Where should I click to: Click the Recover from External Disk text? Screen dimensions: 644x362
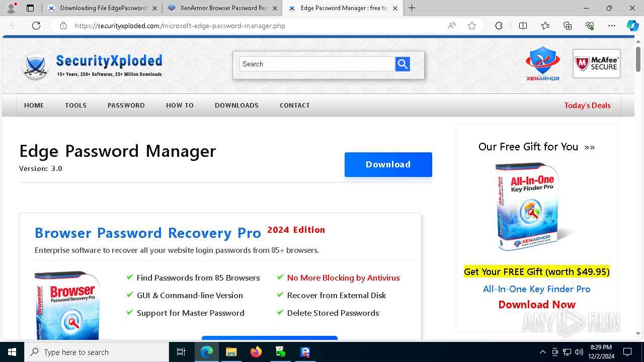coord(337,295)
